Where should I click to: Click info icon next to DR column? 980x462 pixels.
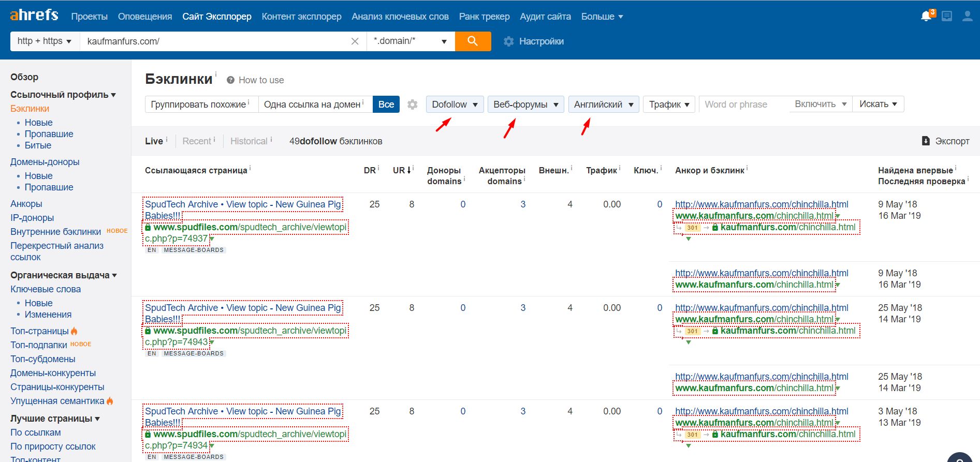pyautogui.click(x=378, y=168)
